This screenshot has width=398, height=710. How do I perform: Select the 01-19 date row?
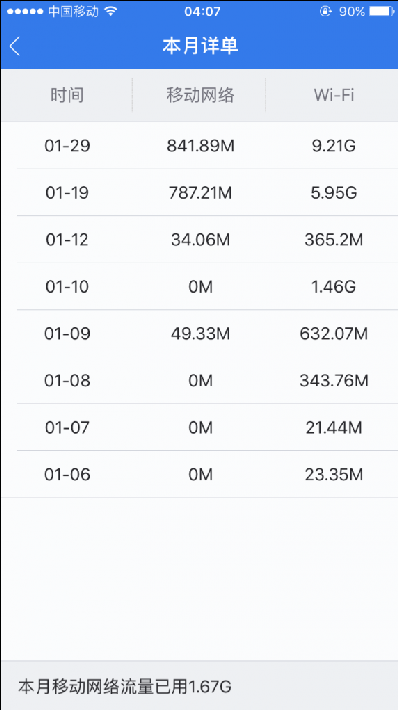click(x=199, y=193)
